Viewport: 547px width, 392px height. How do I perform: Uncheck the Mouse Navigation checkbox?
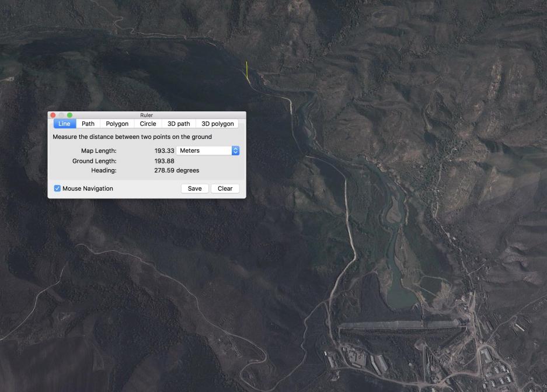57,188
